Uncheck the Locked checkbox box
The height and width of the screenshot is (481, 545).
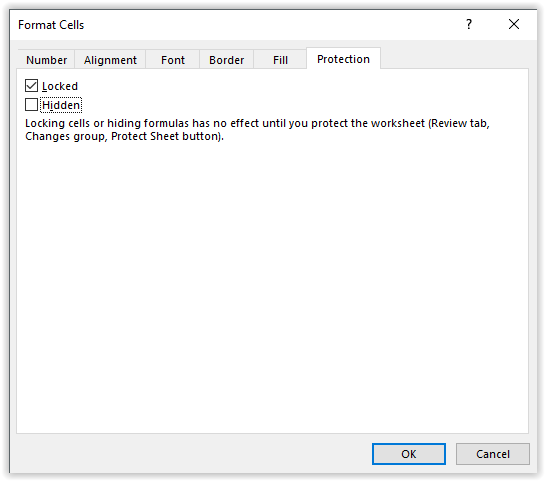click(x=31, y=85)
